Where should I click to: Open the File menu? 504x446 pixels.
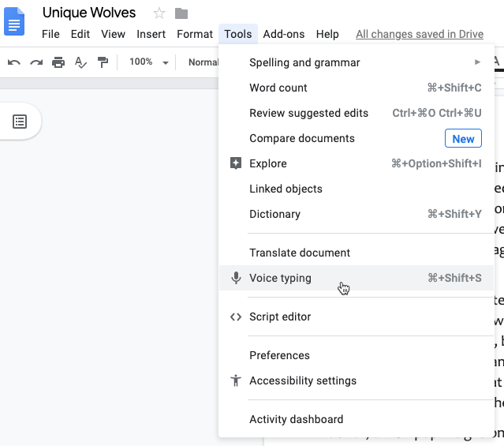[50, 34]
